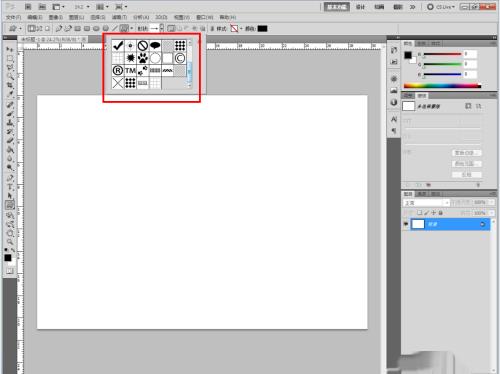Viewport: 500px width, 374px height.
Task: Click the black color swatch in options bar
Action: 262,29
